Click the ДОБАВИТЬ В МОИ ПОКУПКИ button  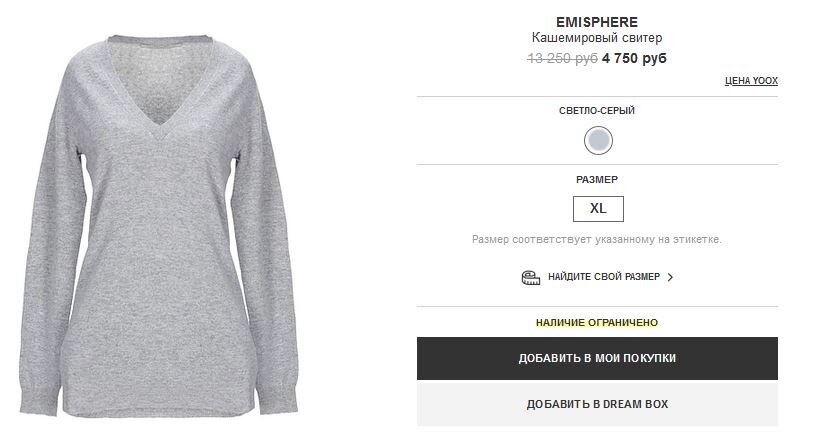click(597, 358)
